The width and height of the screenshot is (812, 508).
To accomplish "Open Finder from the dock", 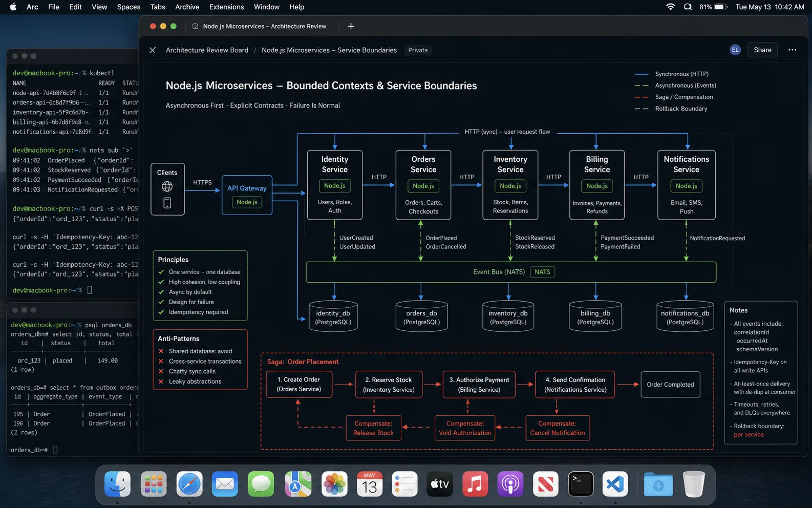I will 117,484.
